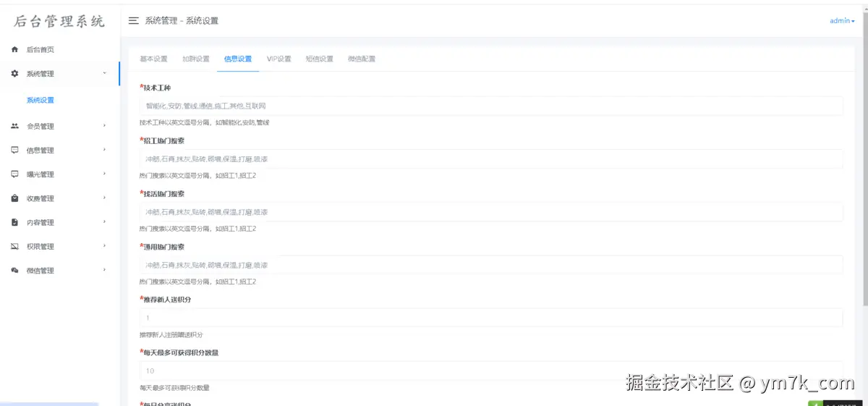Expand the 权限管理 chevron
Viewport: 868px width, 406px height.
[x=105, y=246]
